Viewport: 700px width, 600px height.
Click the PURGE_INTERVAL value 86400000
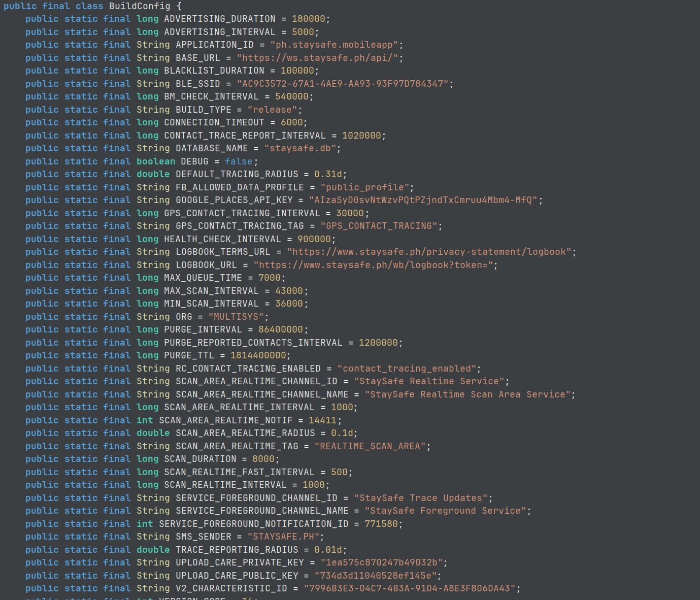pos(281,329)
